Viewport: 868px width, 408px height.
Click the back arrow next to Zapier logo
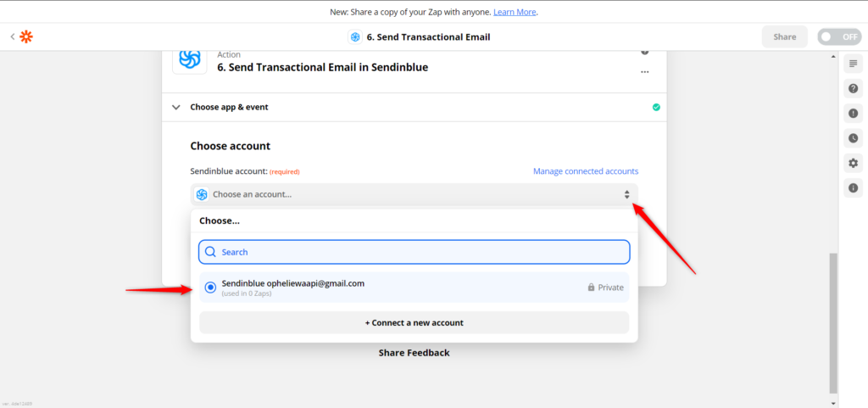click(12, 37)
